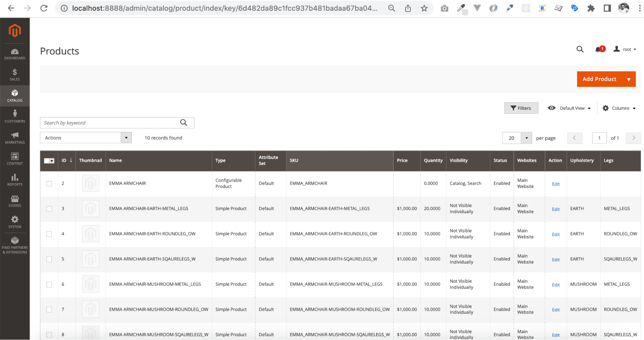
Task: Open the Marketing megaphone icon
Action: (15, 138)
